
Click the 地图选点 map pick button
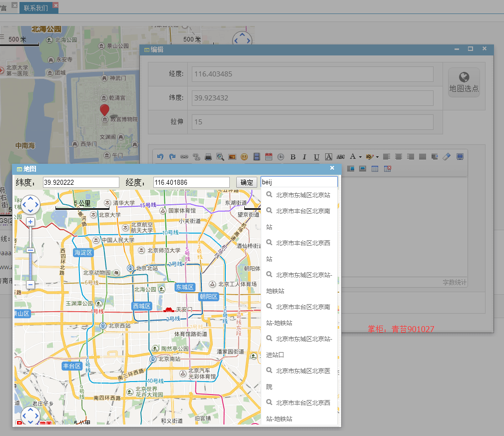tap(464, 82)
